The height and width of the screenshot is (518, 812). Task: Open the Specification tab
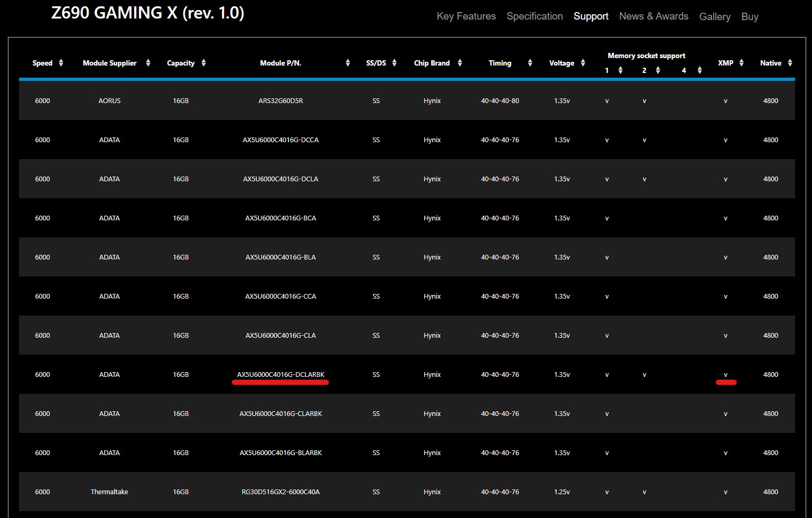pos(535,16)
